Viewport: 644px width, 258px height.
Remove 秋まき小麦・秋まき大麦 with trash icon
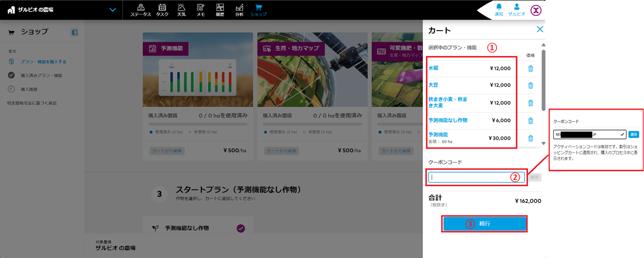[x=531, y=103]
